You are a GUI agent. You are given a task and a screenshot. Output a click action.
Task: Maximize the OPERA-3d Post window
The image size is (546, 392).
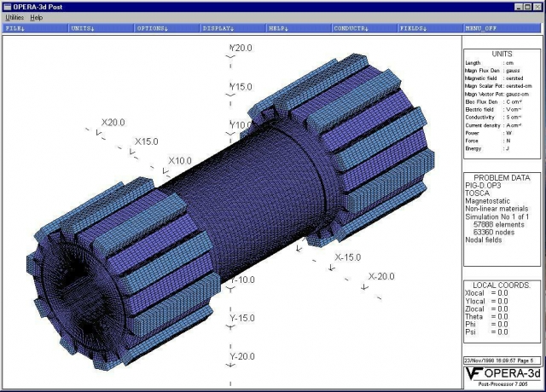[x=526, y=6]
